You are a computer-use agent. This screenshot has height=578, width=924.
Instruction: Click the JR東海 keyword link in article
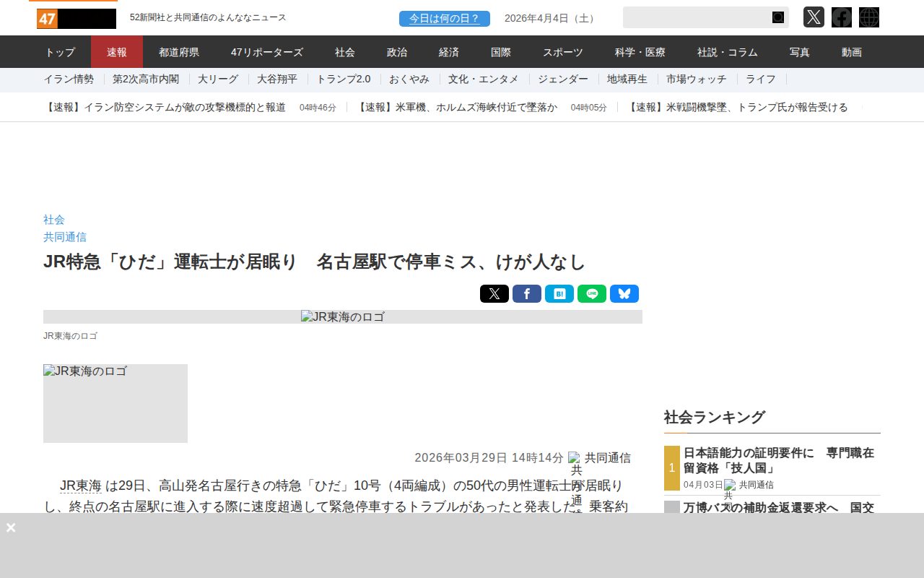click(80, 485)
